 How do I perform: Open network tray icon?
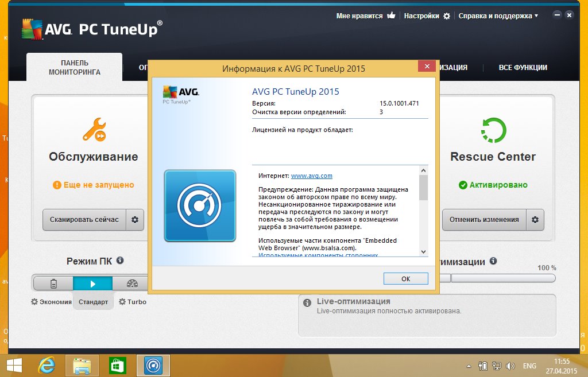497,366
